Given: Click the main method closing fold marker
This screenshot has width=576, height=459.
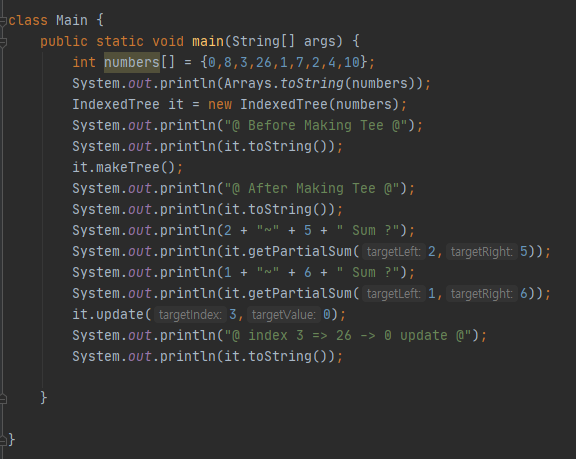Looking at the screenshot, I should point(3,398).
